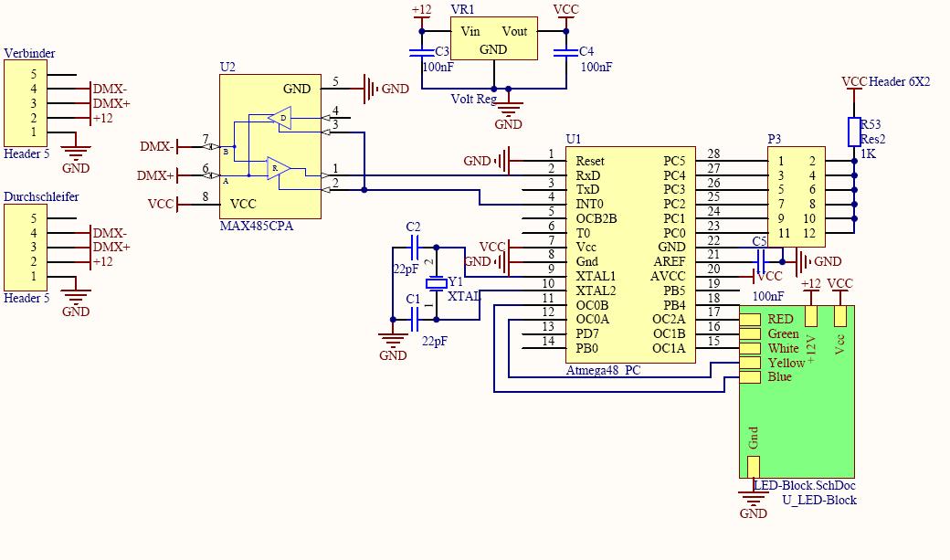Select resistor R53 symbol
This screenshot has width=950, height=560.
(x=854, y=132)
